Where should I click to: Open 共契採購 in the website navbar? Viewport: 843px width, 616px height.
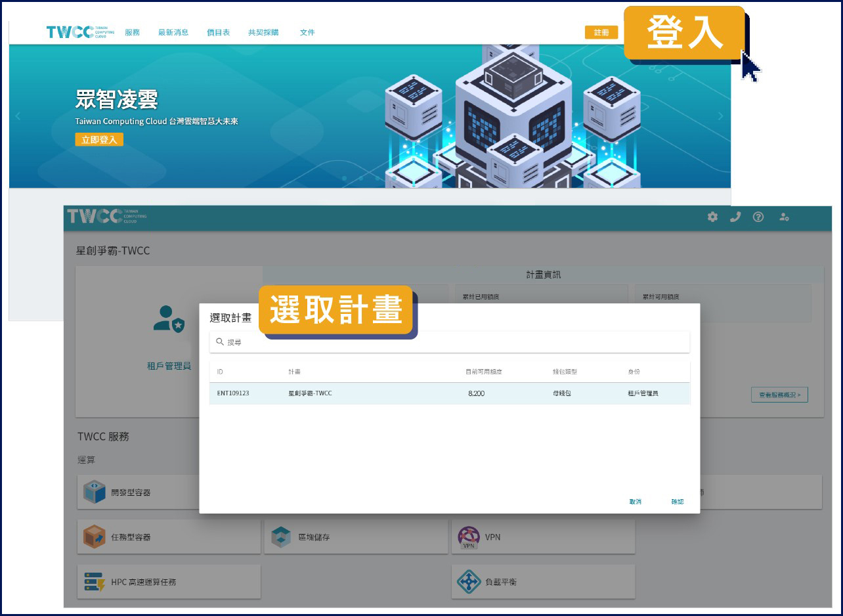[x=263, y=32]
